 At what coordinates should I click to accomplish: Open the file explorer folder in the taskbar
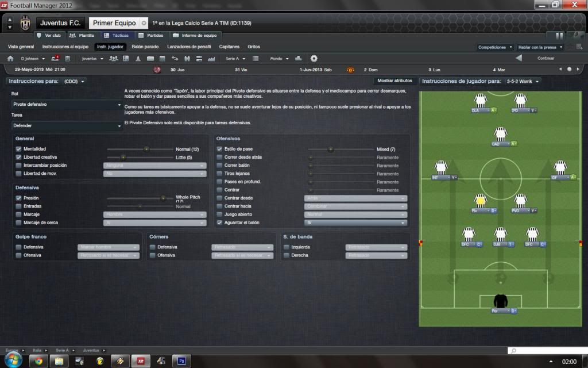coord(59,361)
